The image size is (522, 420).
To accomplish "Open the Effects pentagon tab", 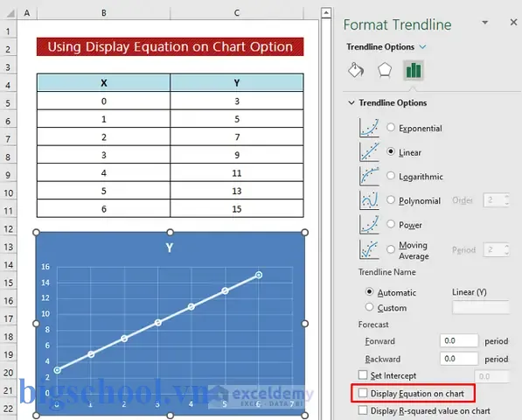I will tap(385, 70).
